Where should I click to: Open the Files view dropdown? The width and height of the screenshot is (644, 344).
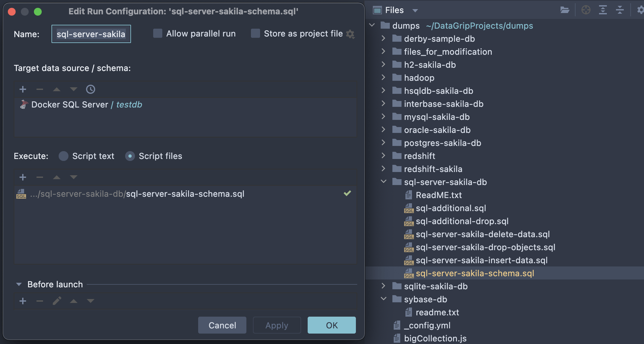pyautogui.click(x=415, y=10)
